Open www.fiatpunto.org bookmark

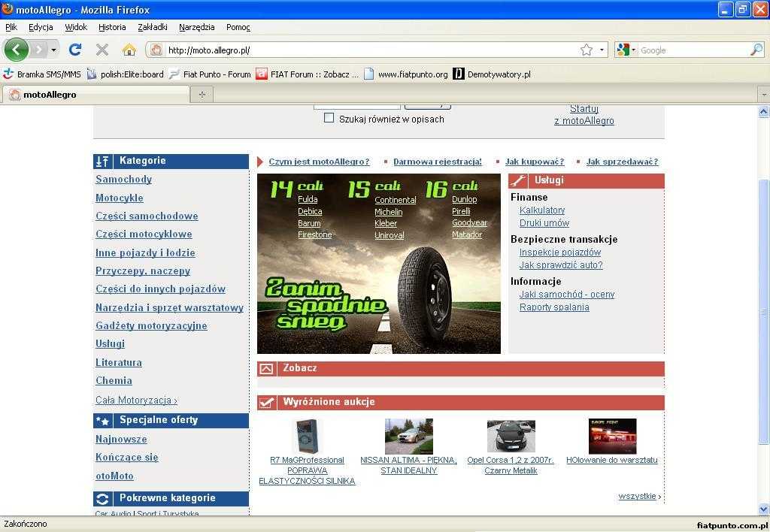(x=406, y=74)
